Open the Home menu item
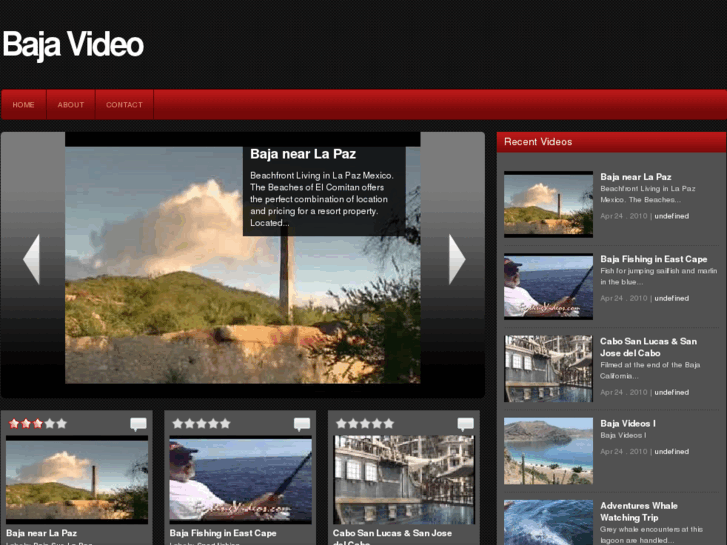Viewport: 727px width, 545px height. (x=24, y=105)
